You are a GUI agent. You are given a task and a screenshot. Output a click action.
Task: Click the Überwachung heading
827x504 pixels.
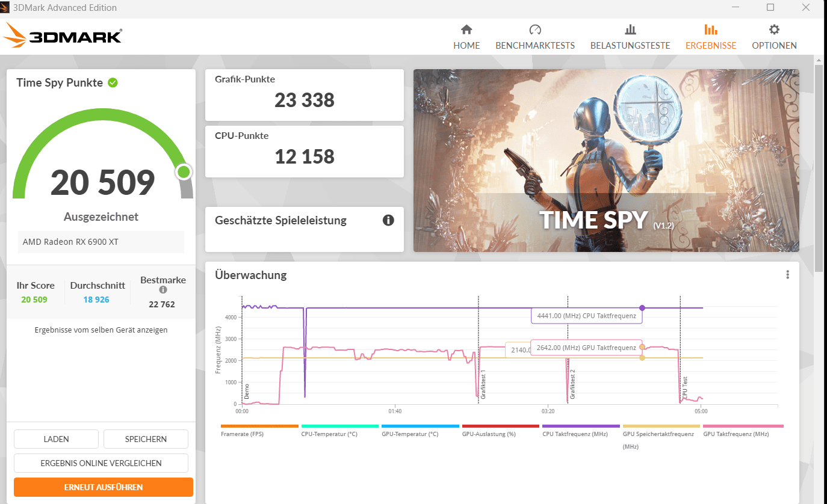(251, 275)
